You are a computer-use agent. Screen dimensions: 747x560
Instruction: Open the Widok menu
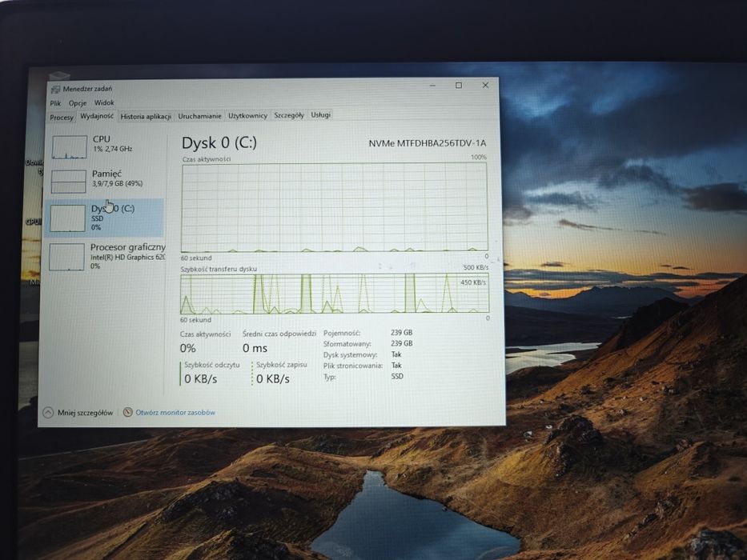pos(104,102)
